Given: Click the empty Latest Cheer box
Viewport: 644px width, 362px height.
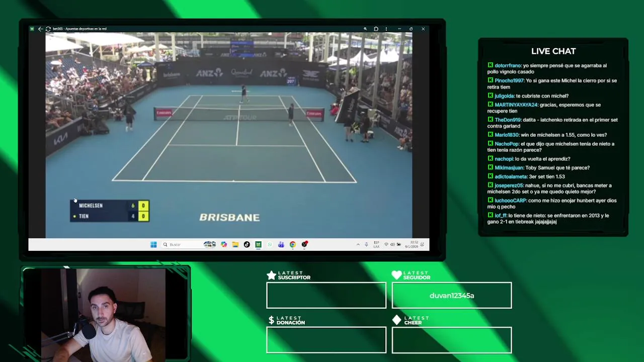Looking at the screenshot, I should 452,340.
